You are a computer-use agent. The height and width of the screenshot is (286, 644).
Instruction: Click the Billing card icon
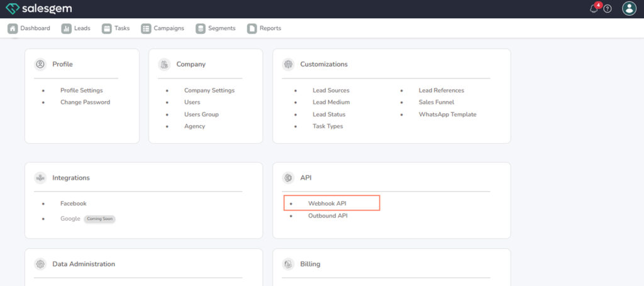288,264
